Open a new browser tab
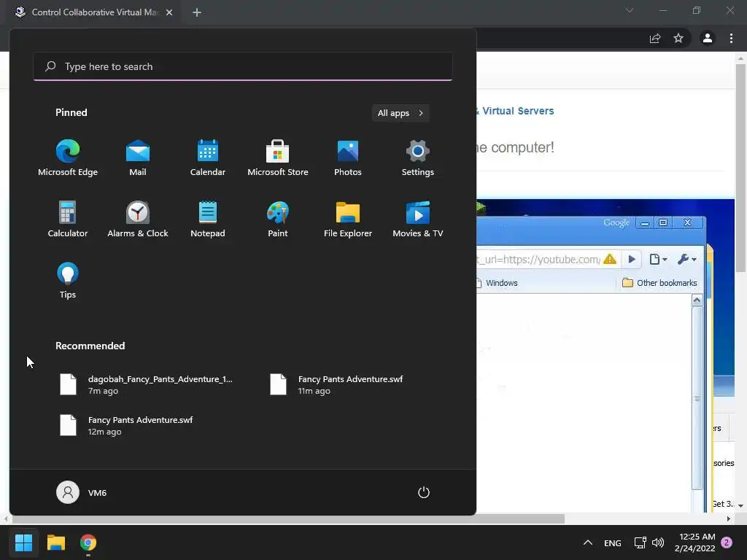747x560 pixels. [x=197, y=12]
